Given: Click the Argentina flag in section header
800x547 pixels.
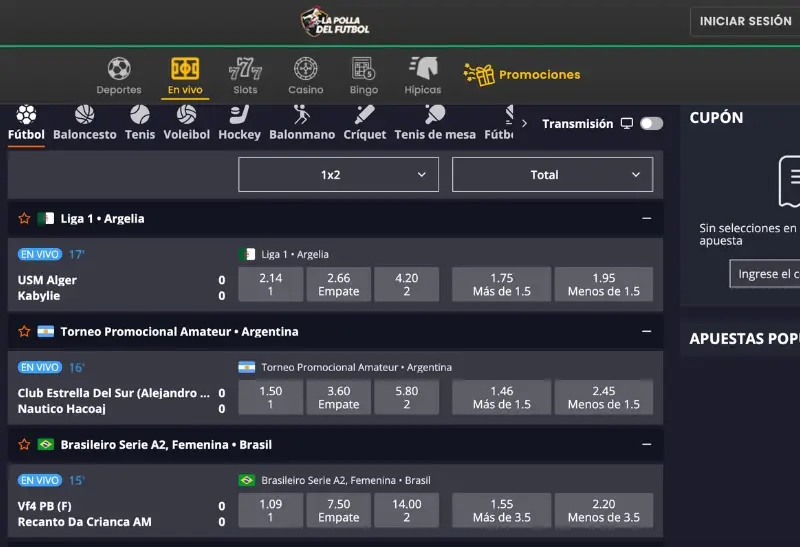Looking at the screenshot, I should 46,331.
